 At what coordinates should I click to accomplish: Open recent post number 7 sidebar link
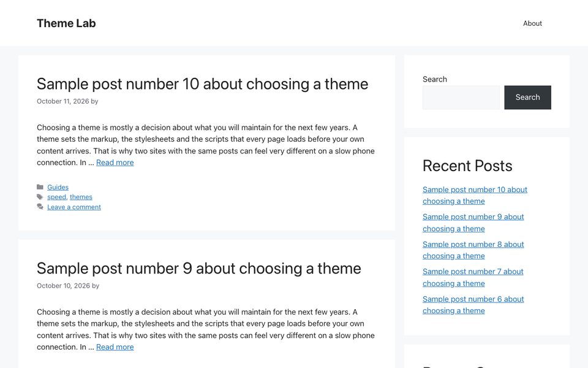(x=473, y=277)
